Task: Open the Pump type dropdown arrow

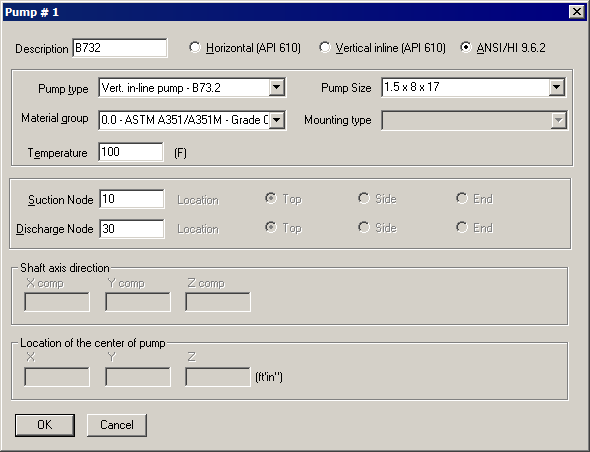Action: (277, 88)
